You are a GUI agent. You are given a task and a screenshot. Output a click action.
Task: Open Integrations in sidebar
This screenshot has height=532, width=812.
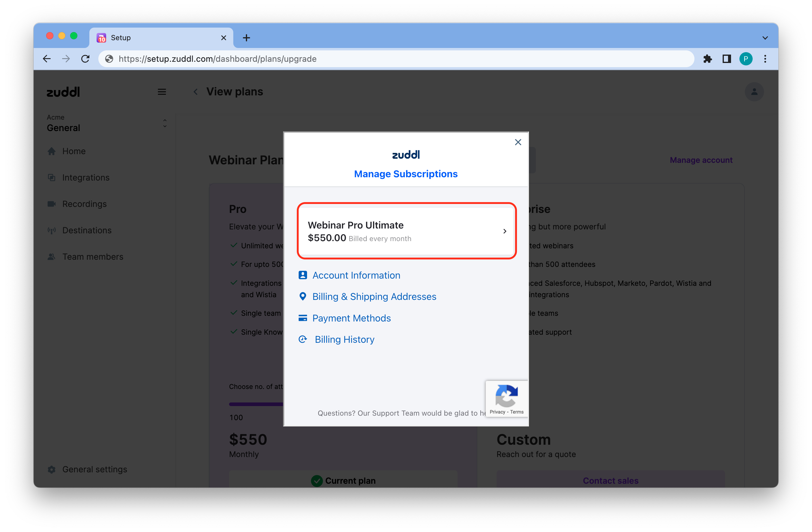(x=86, y=178)
